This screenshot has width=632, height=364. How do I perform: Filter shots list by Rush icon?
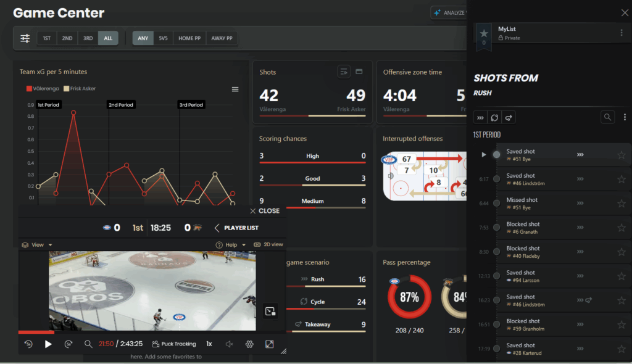click(480, 118)
